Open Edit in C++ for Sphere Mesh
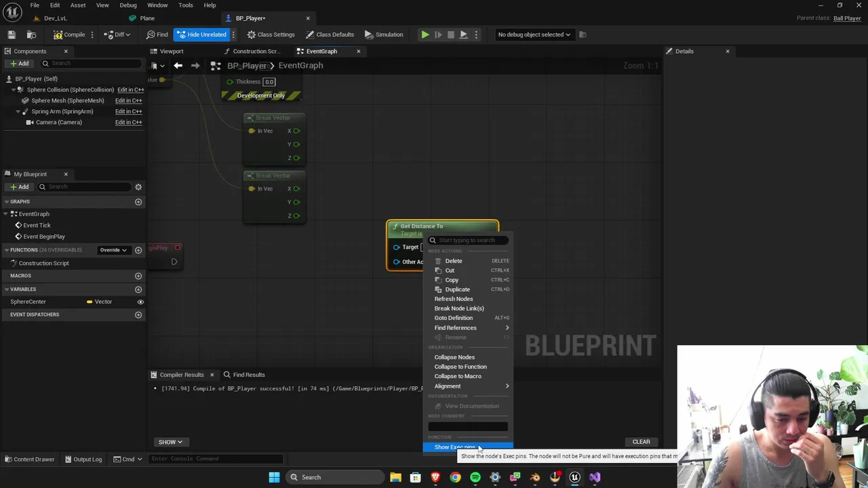The image size is (868, 488). click(x=128, y=100)
